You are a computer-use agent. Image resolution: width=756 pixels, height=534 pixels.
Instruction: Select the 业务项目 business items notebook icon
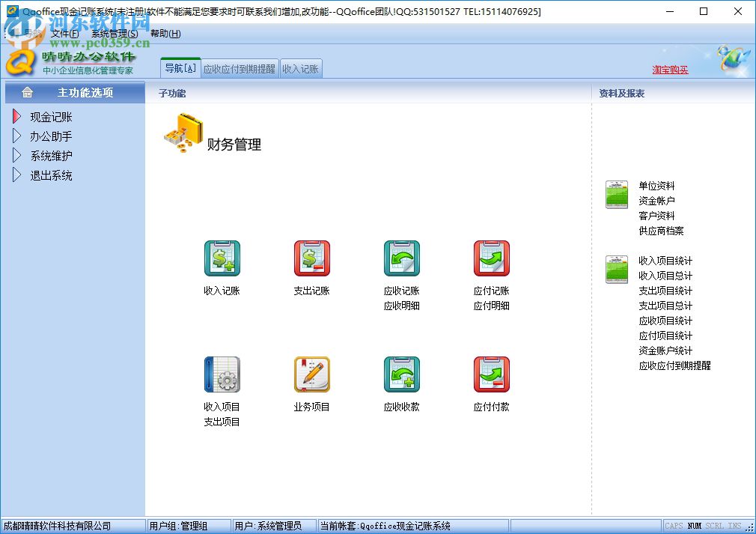click(x=311, y=374)
